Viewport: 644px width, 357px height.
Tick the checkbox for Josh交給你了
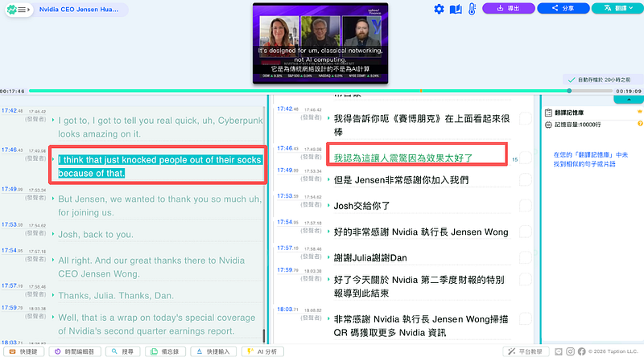pos(526,206)
